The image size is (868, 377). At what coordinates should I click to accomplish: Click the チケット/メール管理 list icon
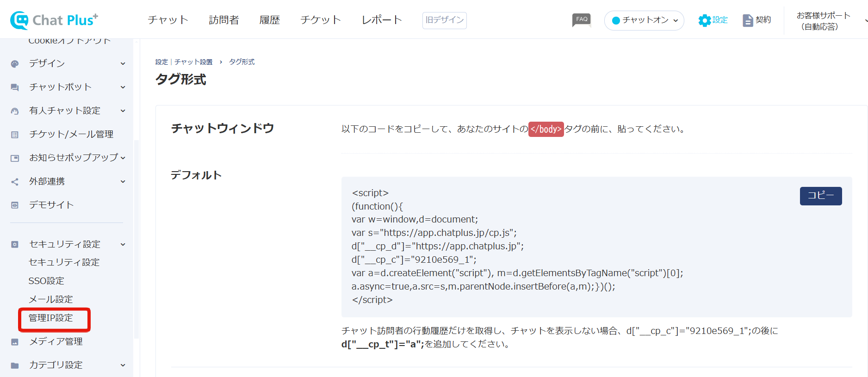[15, 135]
